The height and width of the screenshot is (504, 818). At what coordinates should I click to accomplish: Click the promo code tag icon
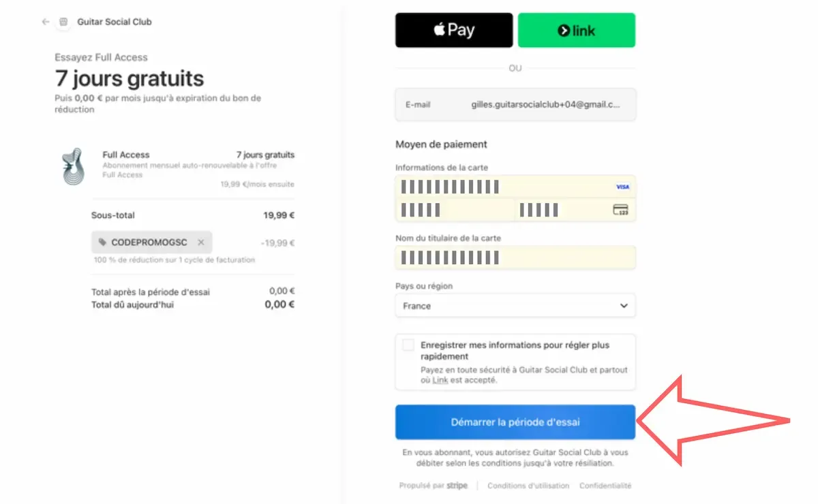(x=102, y=242)
